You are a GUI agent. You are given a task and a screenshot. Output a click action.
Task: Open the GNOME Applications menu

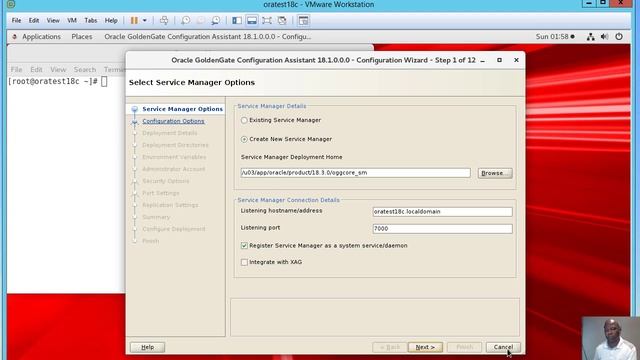coord(41,37)
